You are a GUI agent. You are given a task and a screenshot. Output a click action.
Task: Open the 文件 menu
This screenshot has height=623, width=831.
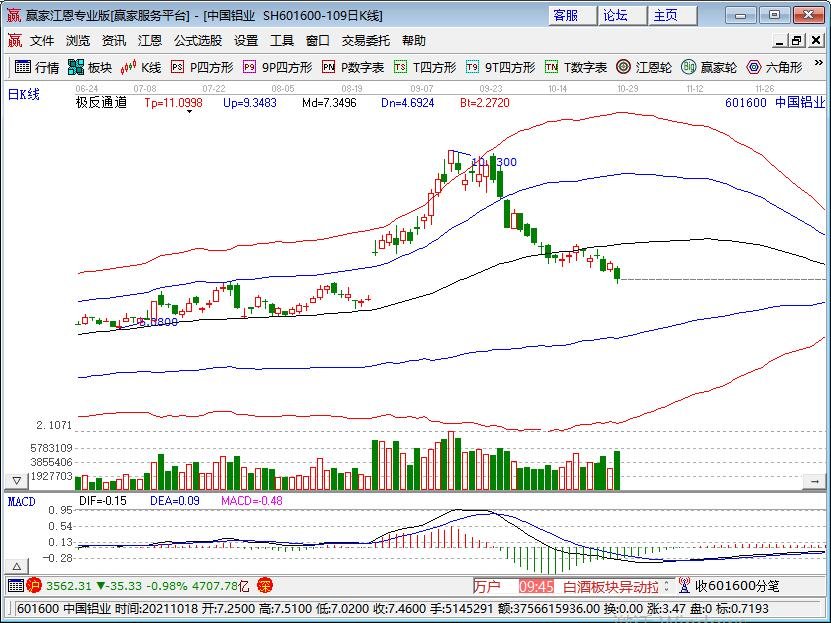(x=39, y=40)
